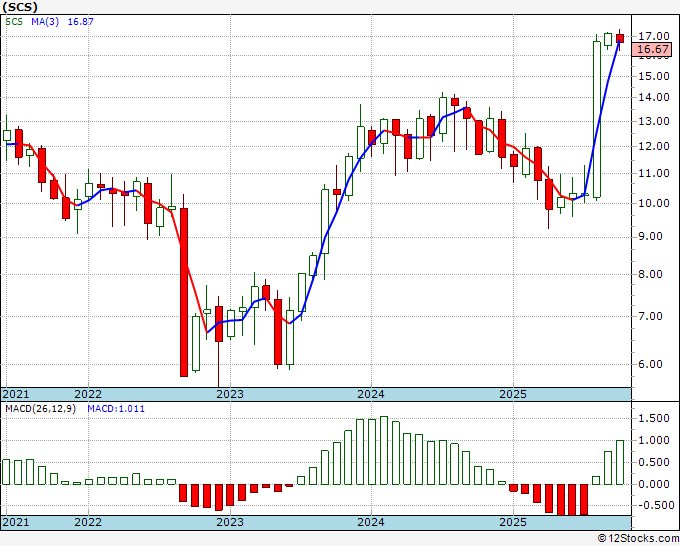This screenshot has width=680, height=546.
Task: Click the 11.00 price axis label
Action: click(654, 173)
